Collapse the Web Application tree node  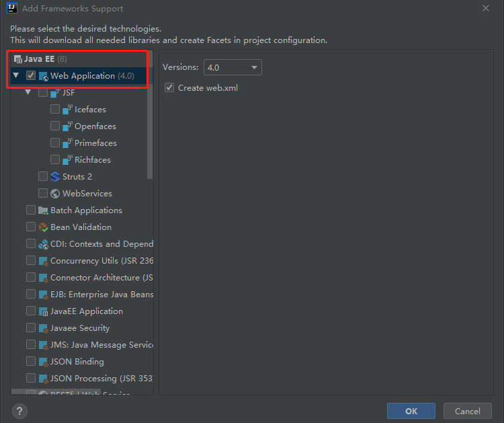16,75
